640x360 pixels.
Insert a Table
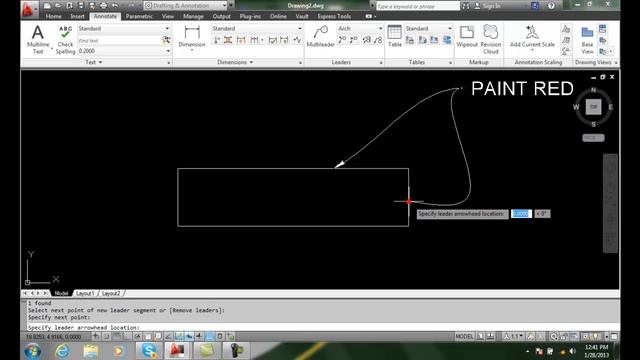pos(395,36)
